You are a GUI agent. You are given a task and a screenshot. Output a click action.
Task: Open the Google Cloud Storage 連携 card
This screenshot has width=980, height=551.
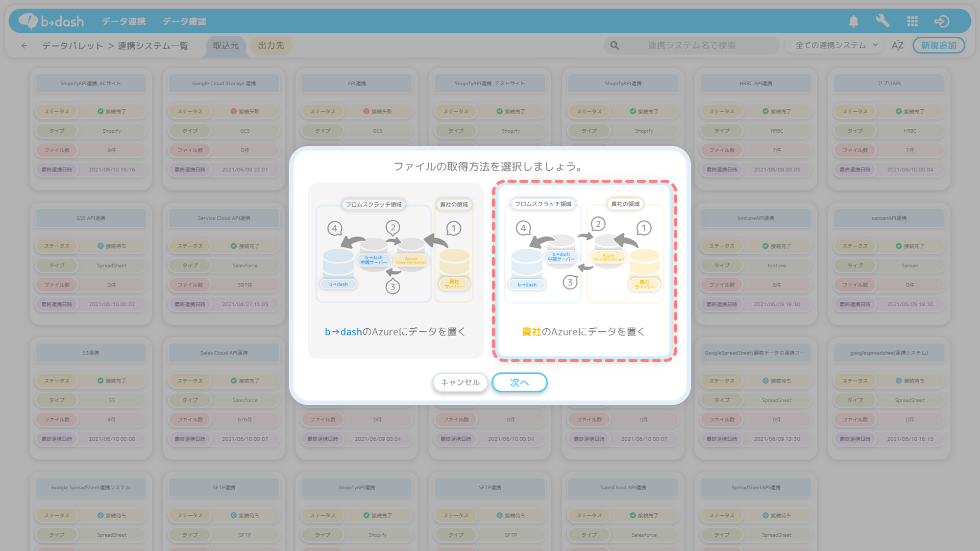224,129
